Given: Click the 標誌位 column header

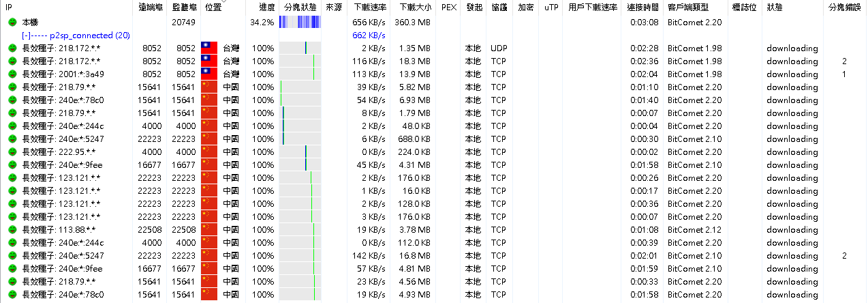Looking at the screenshot, I should tap(744, 7).
